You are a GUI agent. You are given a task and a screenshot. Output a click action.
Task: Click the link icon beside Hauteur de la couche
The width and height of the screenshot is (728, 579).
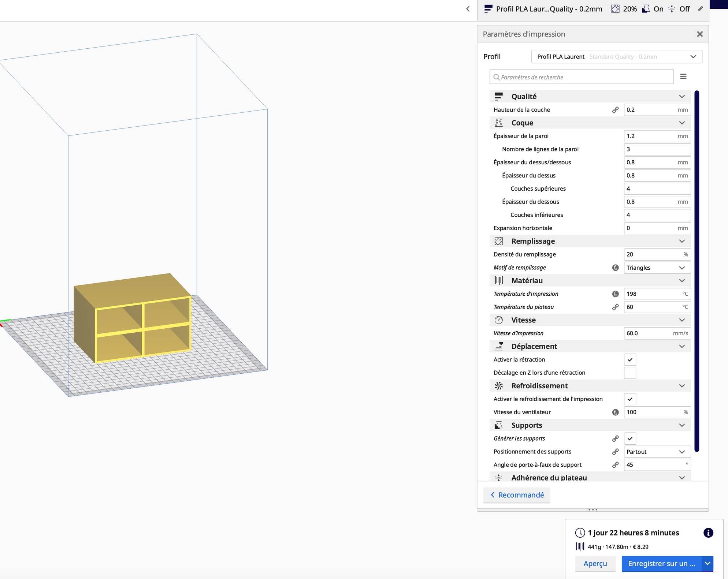coord(615,110)
